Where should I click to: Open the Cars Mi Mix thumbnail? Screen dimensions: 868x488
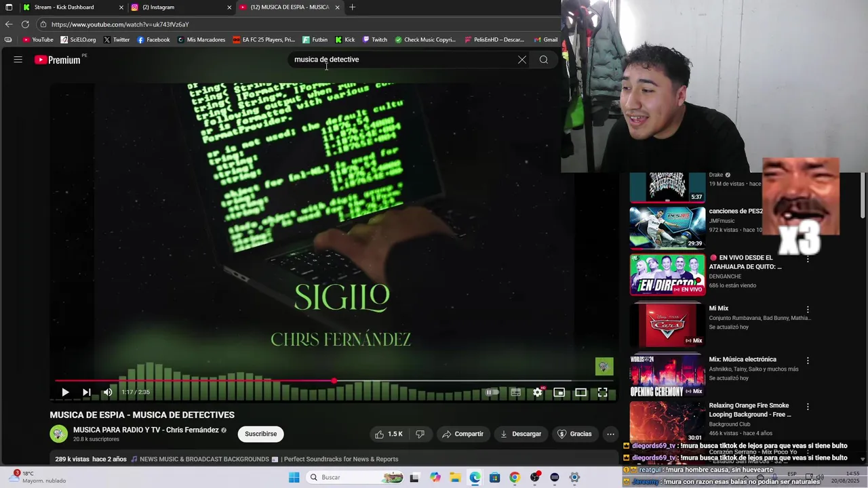pyautogui.click(x=667, y=325)
